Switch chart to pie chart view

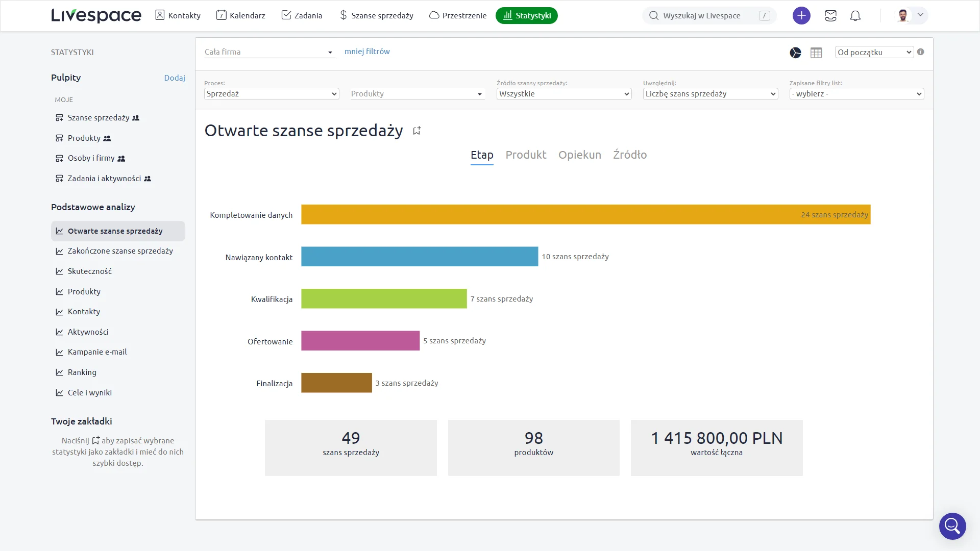point(795,53)
